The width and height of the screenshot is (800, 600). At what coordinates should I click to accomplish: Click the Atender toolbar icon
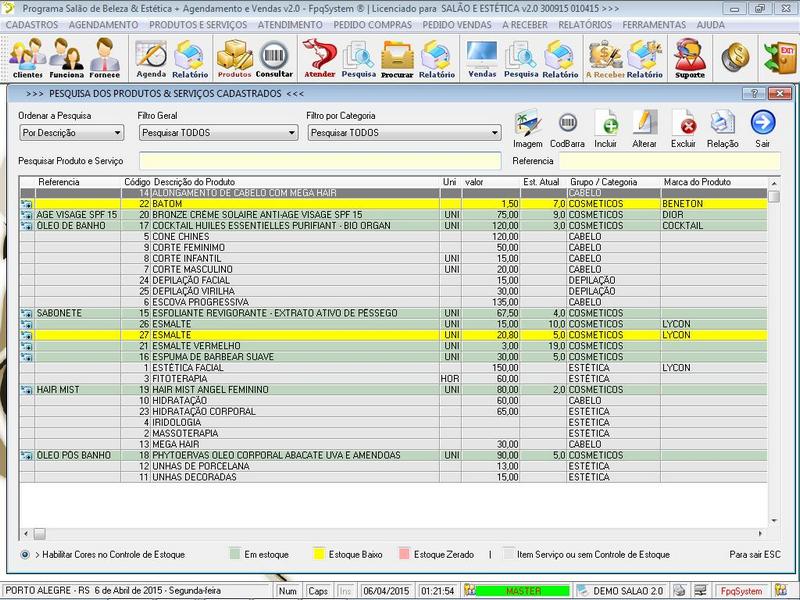319,58
